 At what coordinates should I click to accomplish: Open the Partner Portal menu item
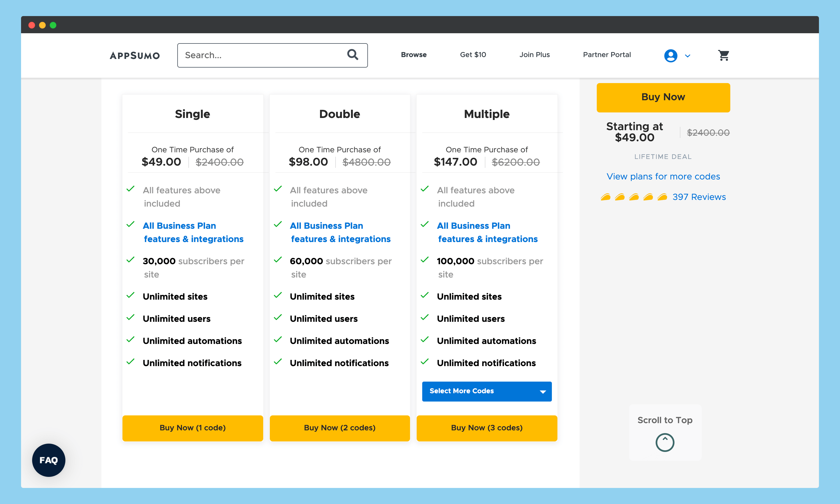click(x=607, y=55)
